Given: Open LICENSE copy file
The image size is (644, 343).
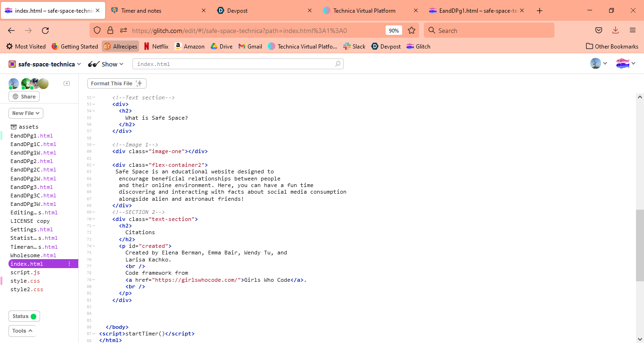Looking at the screenshot, I should pyautogui.click(x=30, y=221).
